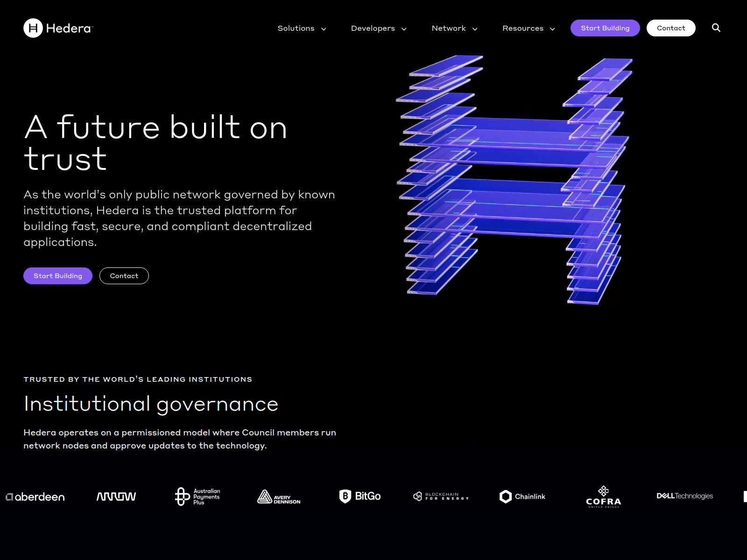Click the Avery Dennison logo
Image resolution: width=747 pixels, height=560 pixels.
[x=279, y=497]
